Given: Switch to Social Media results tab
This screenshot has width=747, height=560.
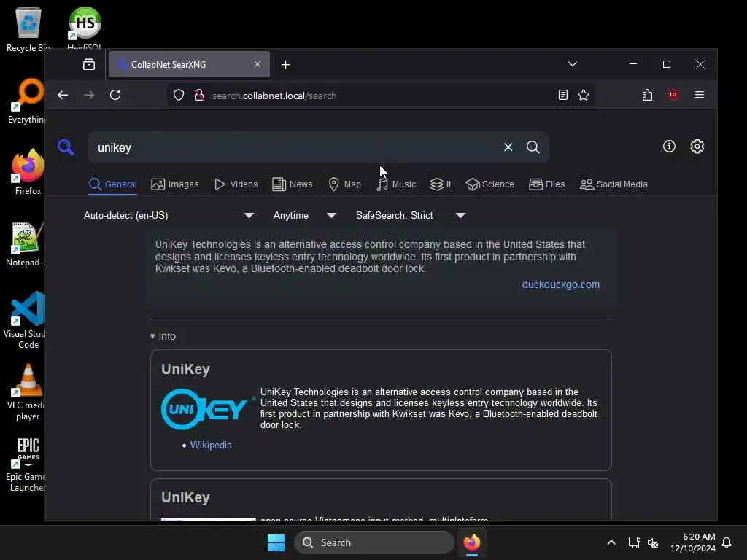Looking at the screenshot, I should pyautogui.click(x=613, y=184).
